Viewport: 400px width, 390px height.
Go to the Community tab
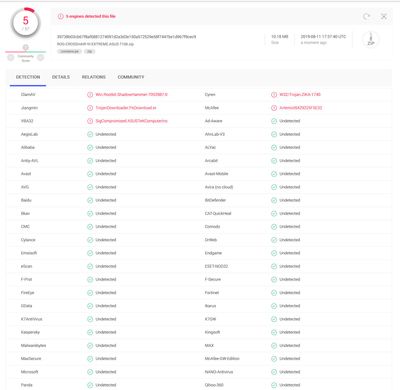point(131,77)
